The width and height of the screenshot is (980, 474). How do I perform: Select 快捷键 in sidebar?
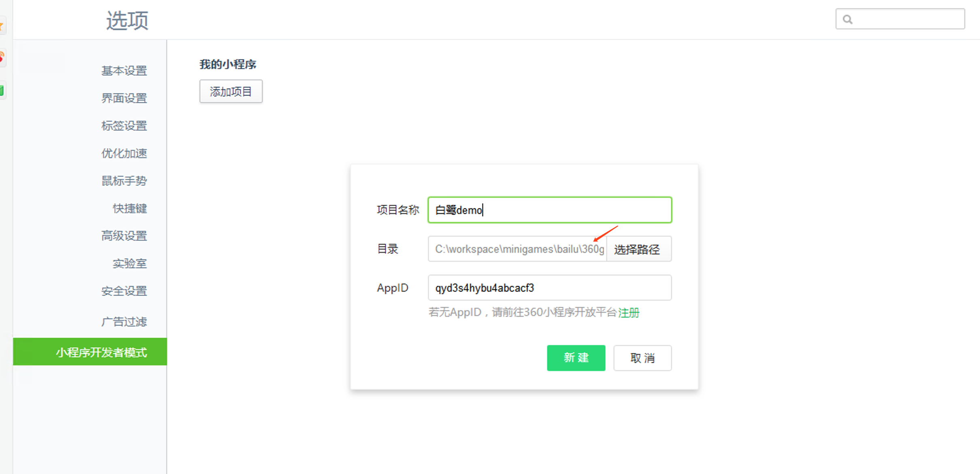coord(130,208)
